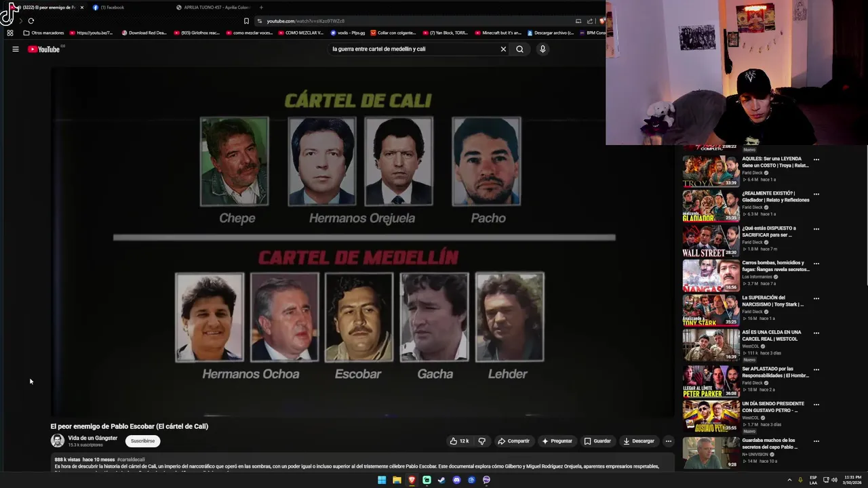
Task: Play the Ñangas Carros bombas thumbnail
Action: (711, 275)
